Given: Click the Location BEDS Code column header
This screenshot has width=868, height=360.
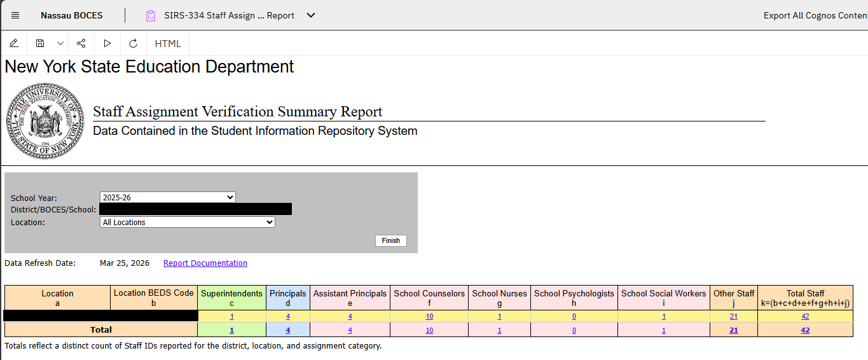Looking at the screenshot, I should click(x=154, y=298).
